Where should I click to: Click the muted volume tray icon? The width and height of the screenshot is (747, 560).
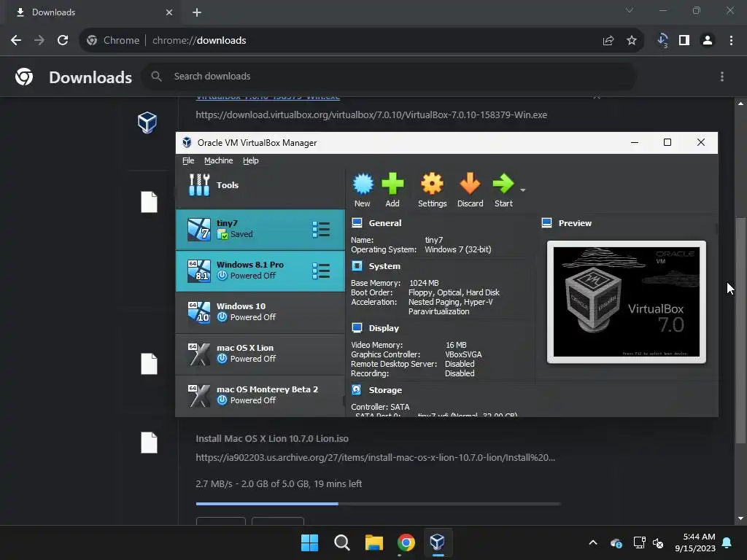click(659, 542)
